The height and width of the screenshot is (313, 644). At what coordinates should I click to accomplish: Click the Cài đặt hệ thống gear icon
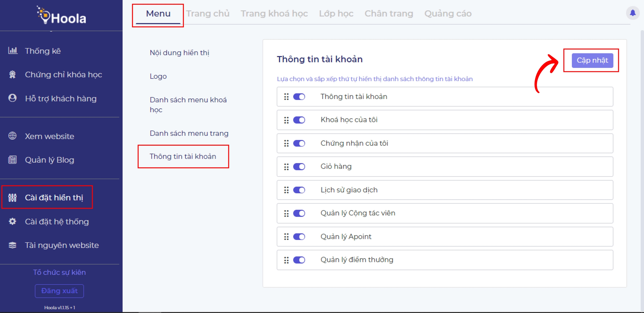coord(13,222)
